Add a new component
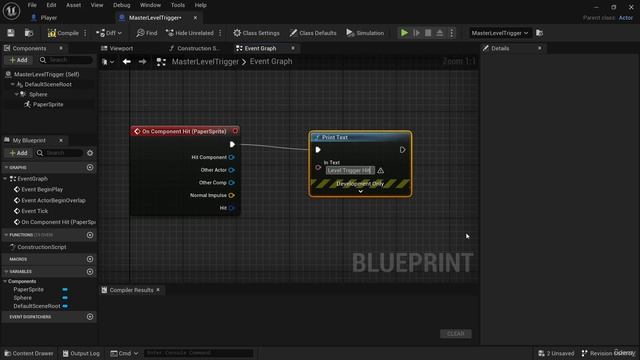 (18, 60)
